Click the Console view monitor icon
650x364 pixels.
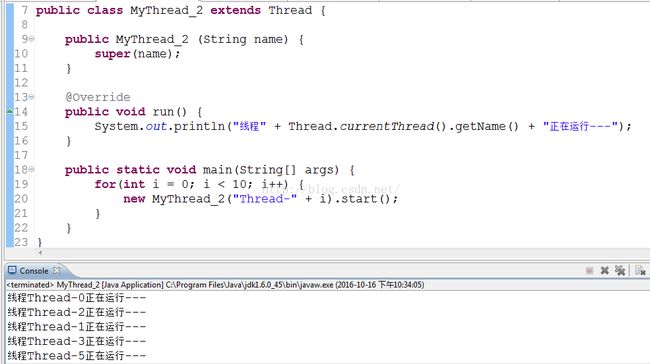[12, 270]
